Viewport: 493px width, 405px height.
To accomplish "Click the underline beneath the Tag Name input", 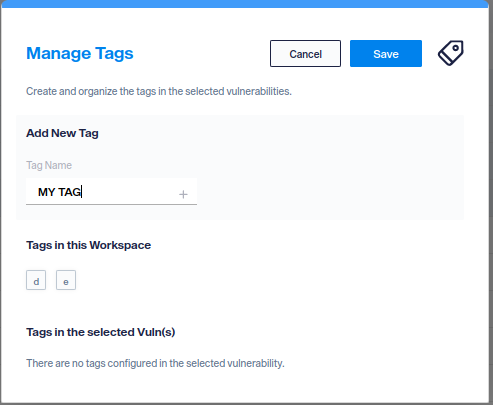I will pos(111,204).
